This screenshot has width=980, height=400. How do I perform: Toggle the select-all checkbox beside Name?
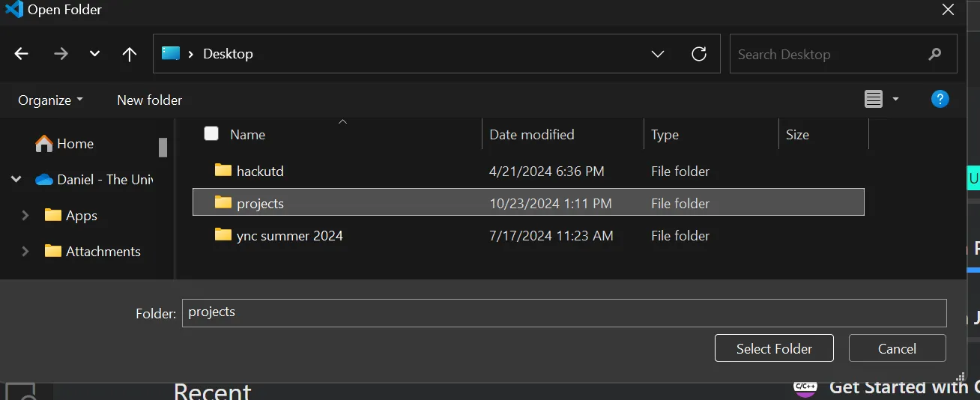[211, 134]
